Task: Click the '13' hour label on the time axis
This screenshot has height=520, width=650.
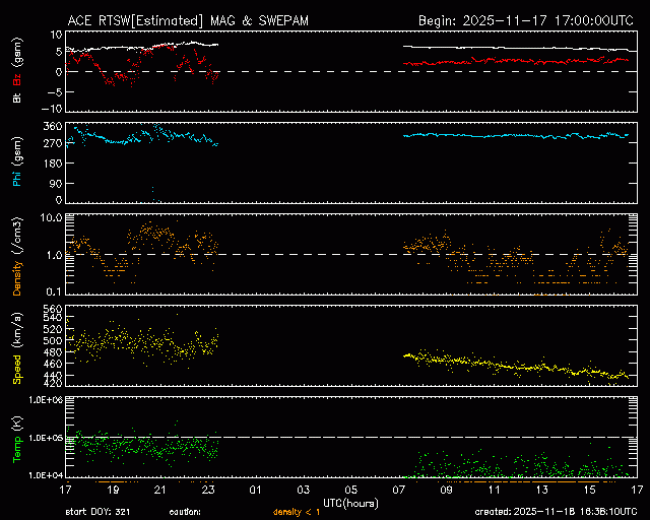Action: [542, 490]
